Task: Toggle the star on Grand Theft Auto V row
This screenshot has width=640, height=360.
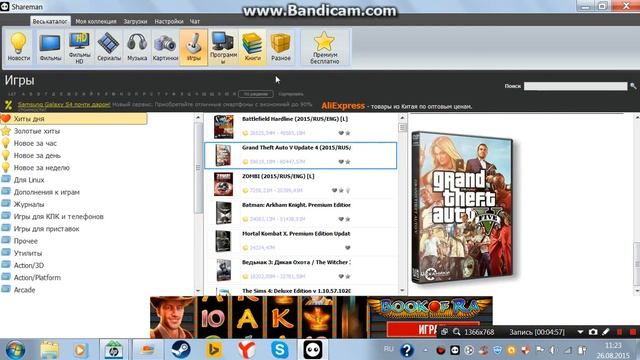Action: pos(348,162)
